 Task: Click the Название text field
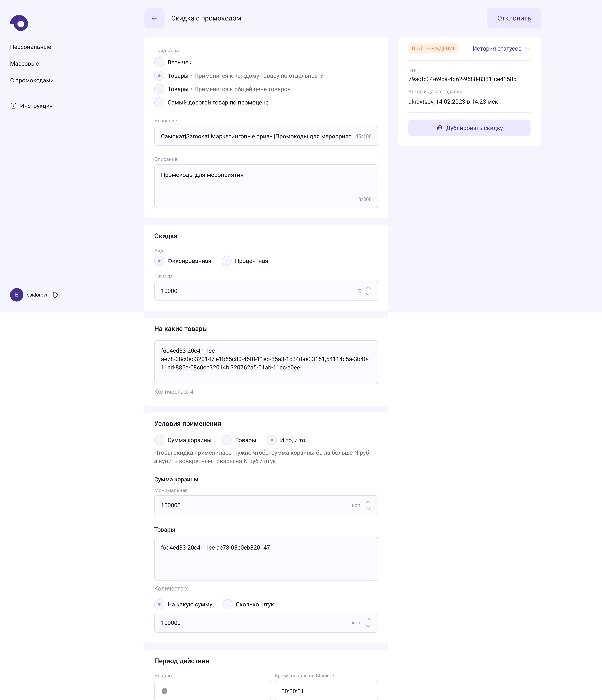click(257, 136)
